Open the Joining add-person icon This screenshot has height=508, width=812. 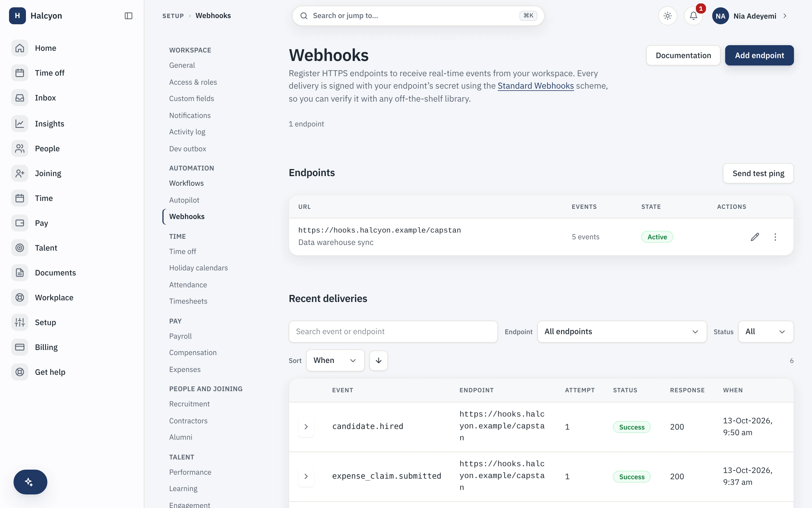20,173
